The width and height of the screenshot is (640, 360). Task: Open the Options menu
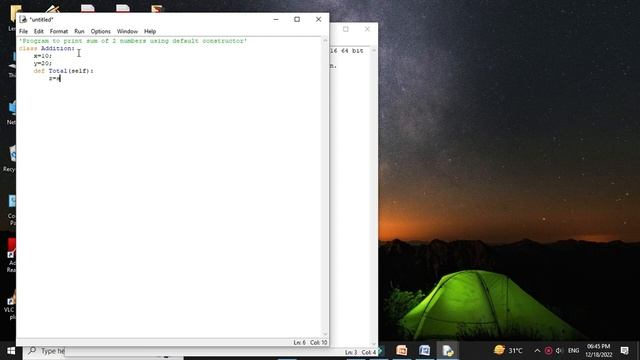(x=100, y=31)
